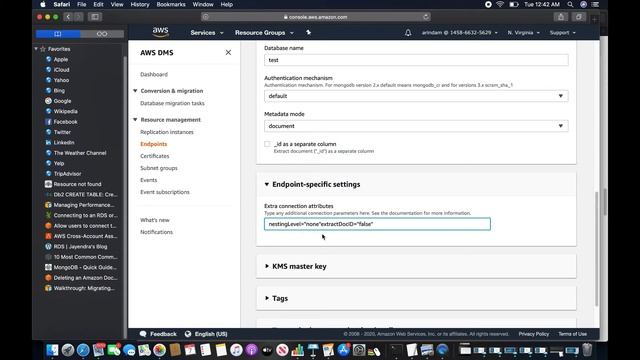Screen dimensions: 640x360
Task: Open the App Store from the dock
Action: [x=343, y=350]
